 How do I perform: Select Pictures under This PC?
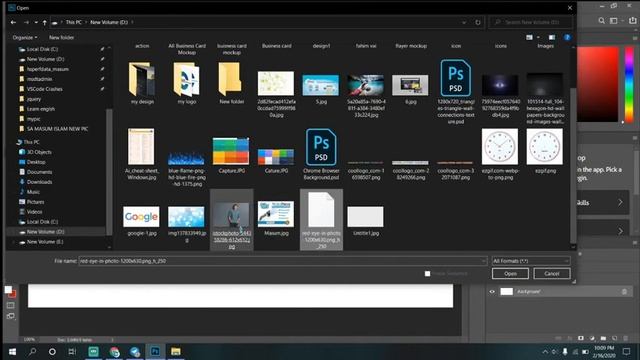point(36,202)
